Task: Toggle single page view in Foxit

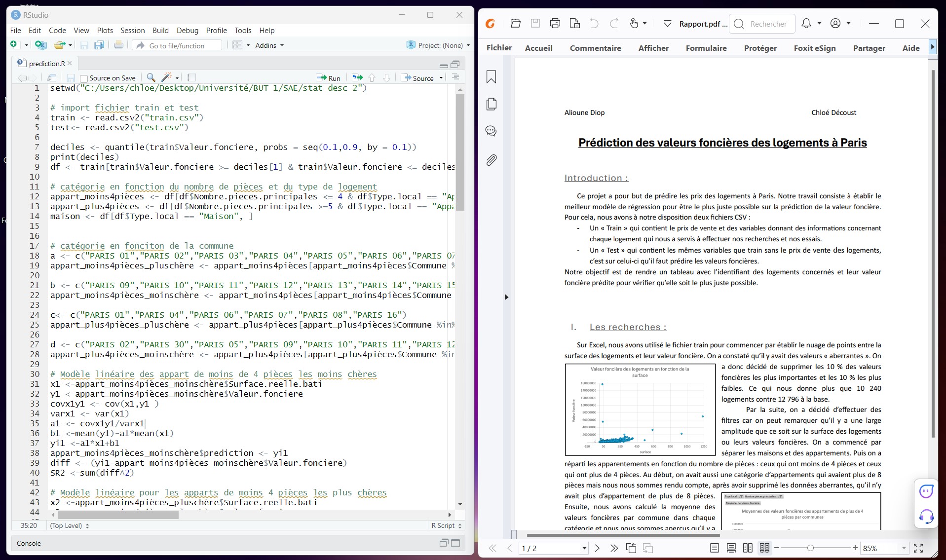Action: pos(714,548)
